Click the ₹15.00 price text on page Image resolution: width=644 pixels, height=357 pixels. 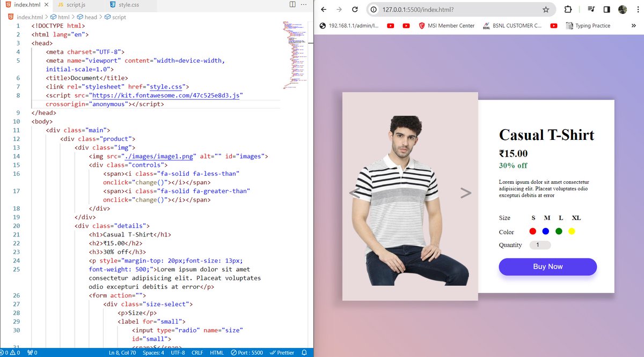tap(514, 154)
